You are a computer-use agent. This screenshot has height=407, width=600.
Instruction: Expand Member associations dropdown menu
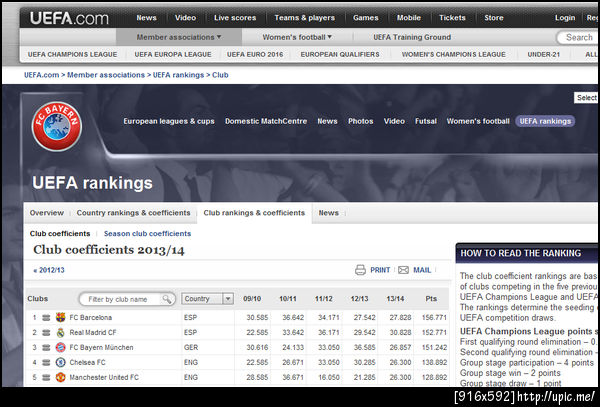[x=179, y=37]
